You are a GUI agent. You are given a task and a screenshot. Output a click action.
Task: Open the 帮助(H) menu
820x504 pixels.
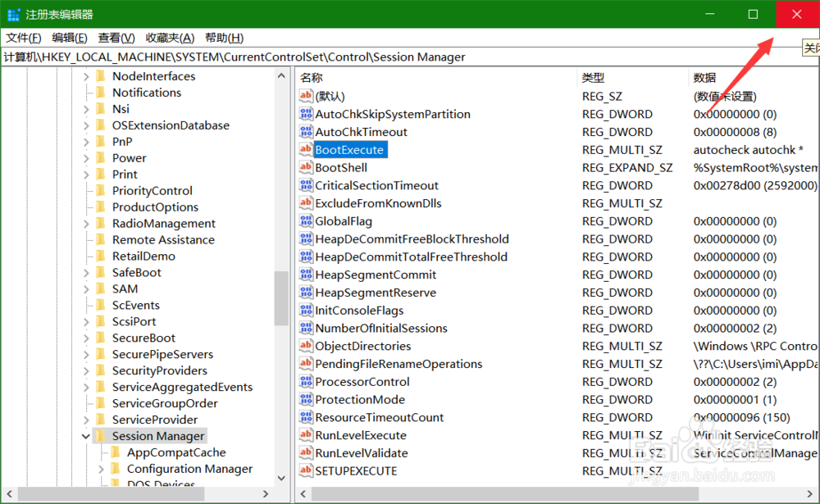[225, 38]
